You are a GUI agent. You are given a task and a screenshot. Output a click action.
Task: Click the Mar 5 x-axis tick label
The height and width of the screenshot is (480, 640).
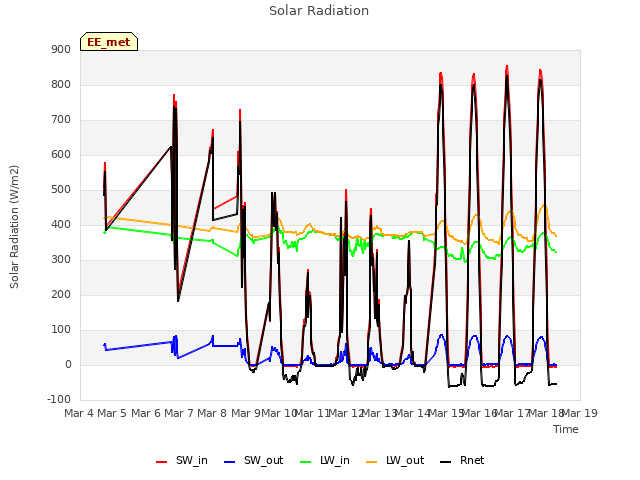click(x=113, y=413)
